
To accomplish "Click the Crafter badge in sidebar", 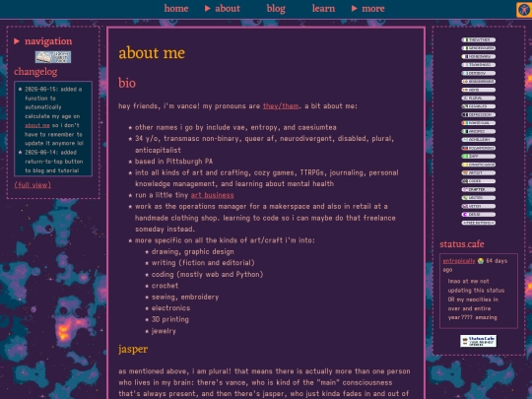I will point(479,190).
